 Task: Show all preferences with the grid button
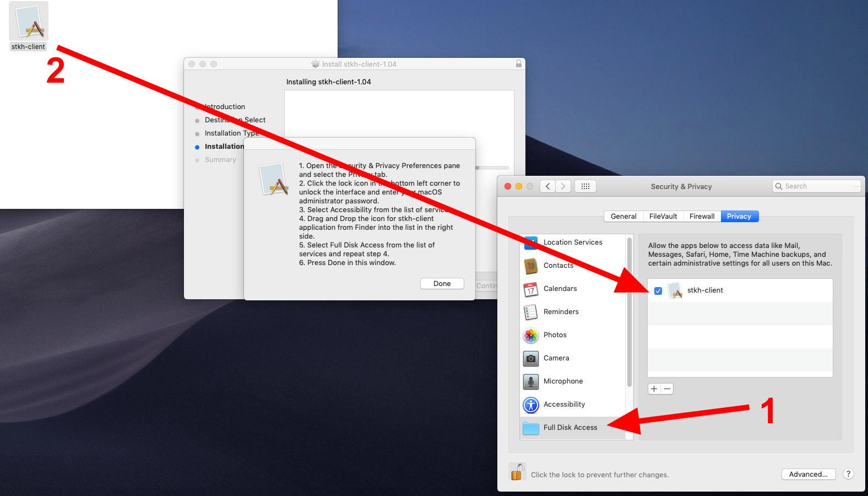tap(585, 186)
